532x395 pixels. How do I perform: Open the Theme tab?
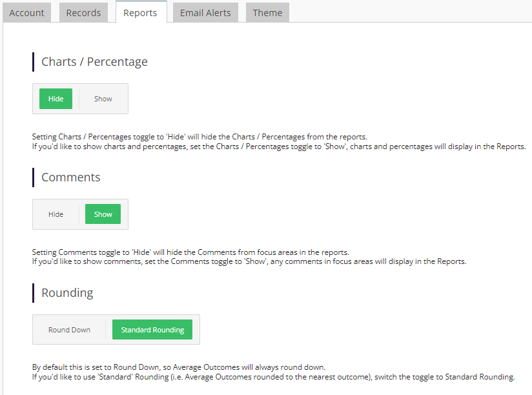pyautogui.click(x=267, y=13)
